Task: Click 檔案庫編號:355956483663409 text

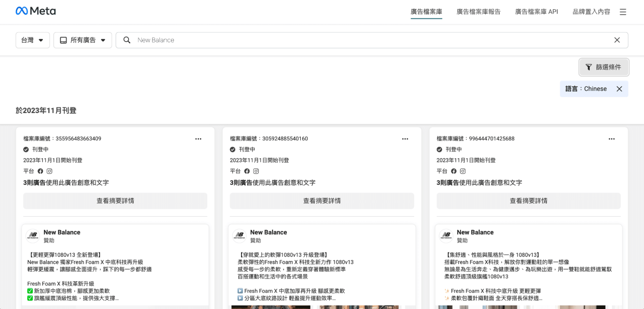Action: tap(62, 139)
